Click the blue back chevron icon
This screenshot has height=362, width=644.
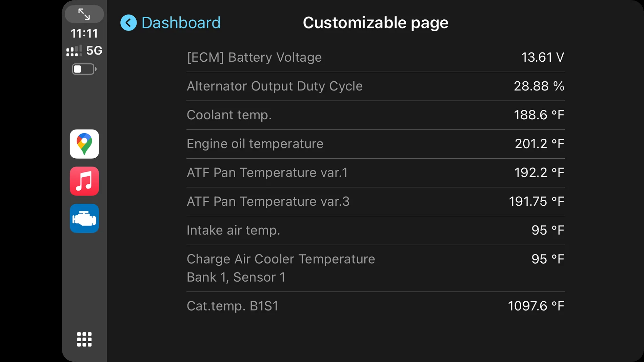[128, 23]
